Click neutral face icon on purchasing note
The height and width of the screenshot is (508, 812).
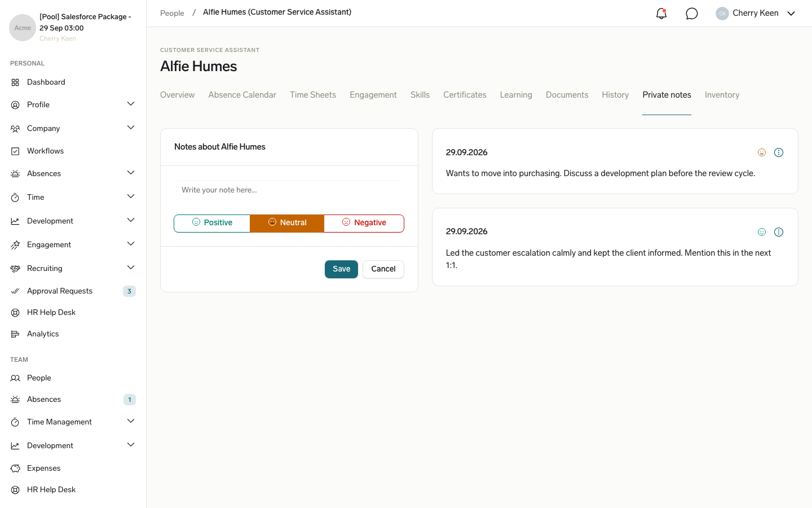[762, 152]
